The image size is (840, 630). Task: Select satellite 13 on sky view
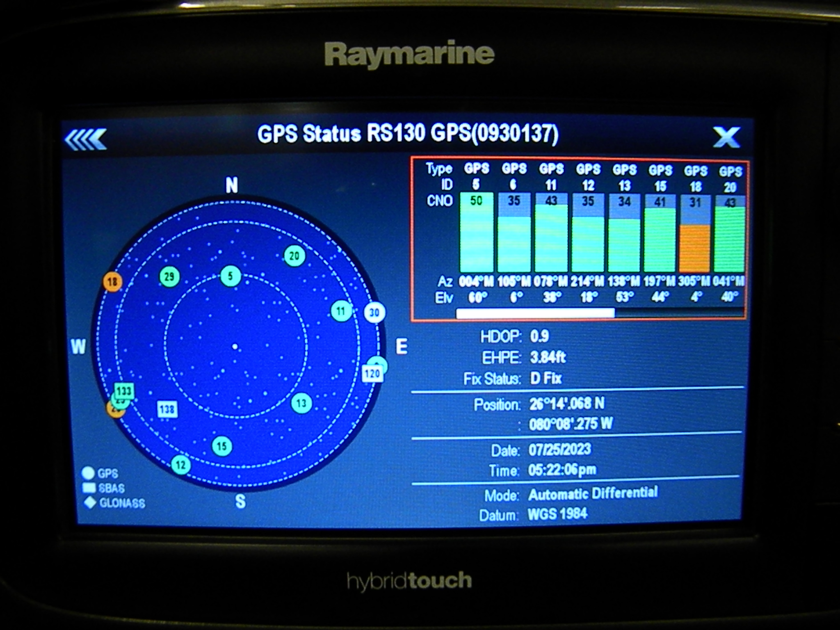tap(301, 403)
